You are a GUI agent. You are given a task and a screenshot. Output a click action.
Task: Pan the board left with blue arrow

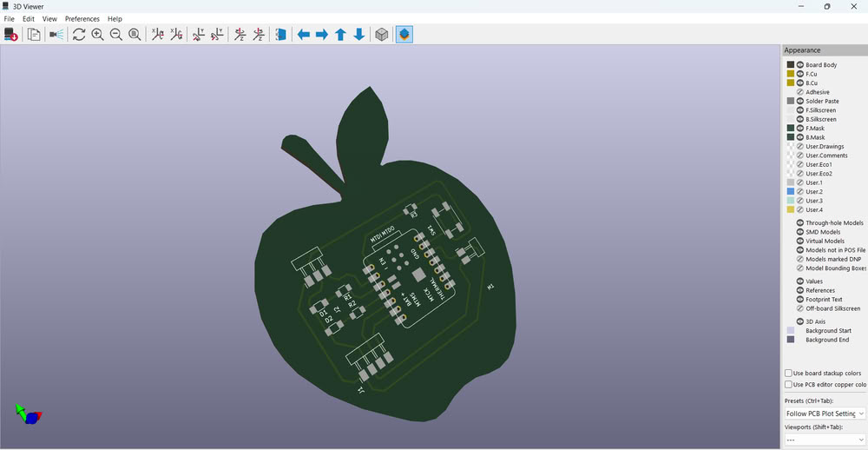click(x=303, y=35)
